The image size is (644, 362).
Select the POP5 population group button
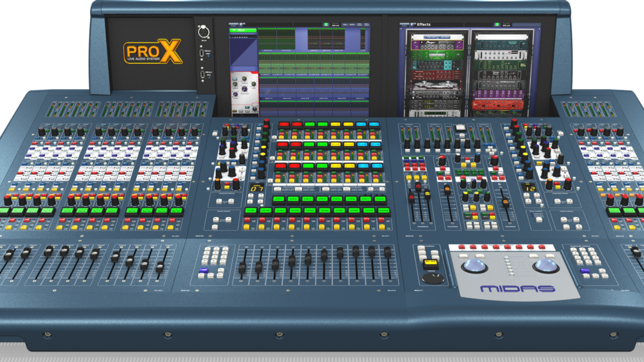point(338,199)
